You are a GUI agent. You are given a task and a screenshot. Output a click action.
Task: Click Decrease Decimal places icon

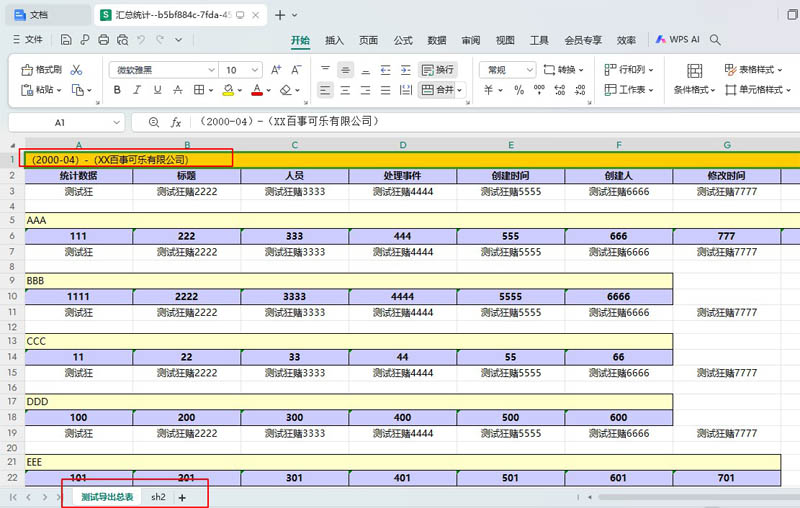[580, 90]
